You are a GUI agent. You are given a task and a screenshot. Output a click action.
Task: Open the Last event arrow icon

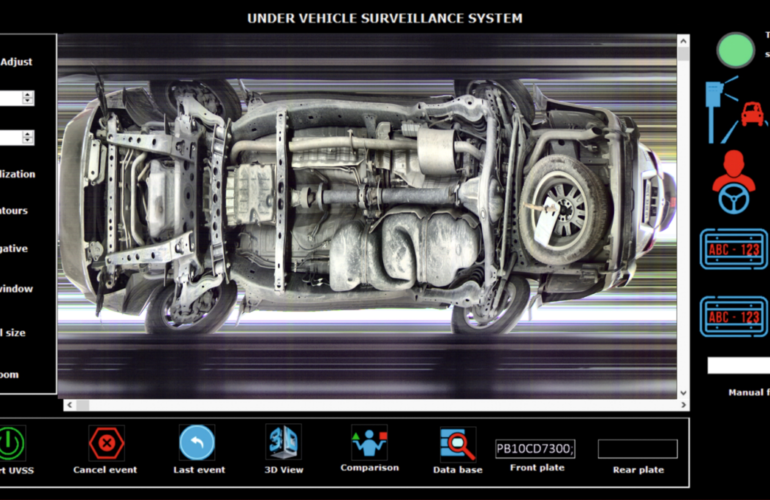point(197,443)
